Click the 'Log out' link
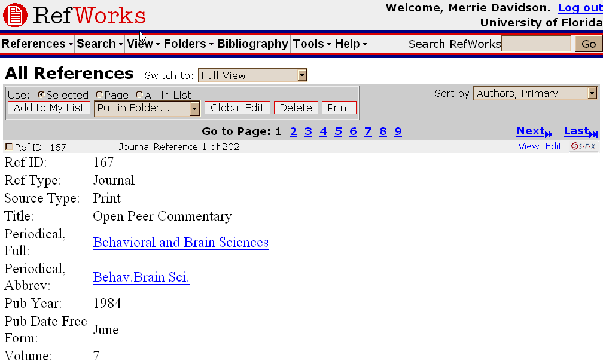This screenshot has width=603, height=364. [580, 8]
